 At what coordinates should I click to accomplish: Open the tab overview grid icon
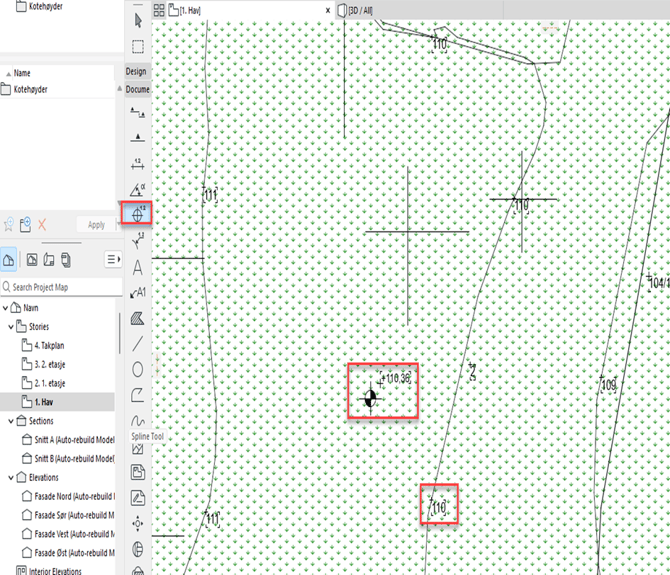tap(159, 9)
